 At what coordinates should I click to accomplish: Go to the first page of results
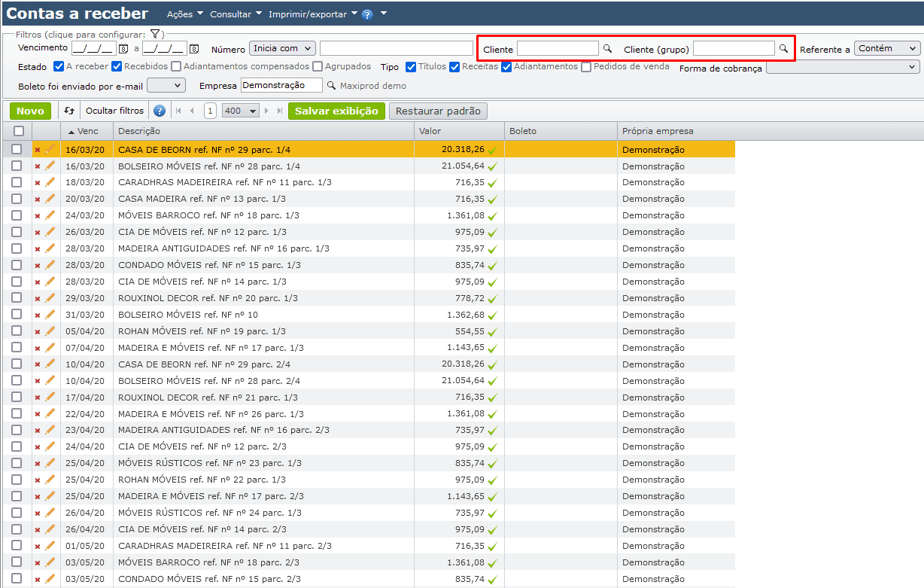click(178, 111)
